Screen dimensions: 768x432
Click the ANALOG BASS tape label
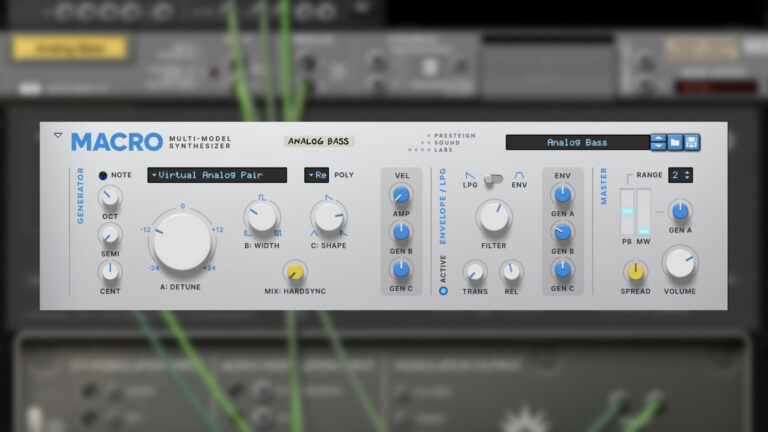(x=319, y=141)
